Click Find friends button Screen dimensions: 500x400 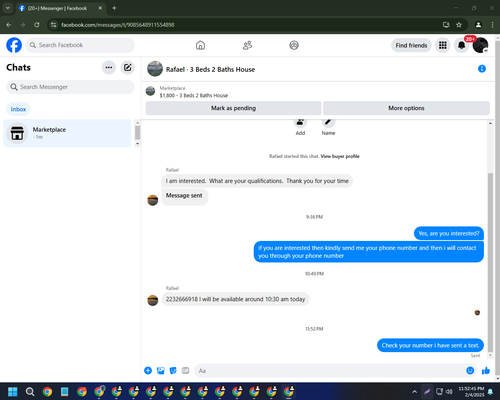(x=411, y=45)
